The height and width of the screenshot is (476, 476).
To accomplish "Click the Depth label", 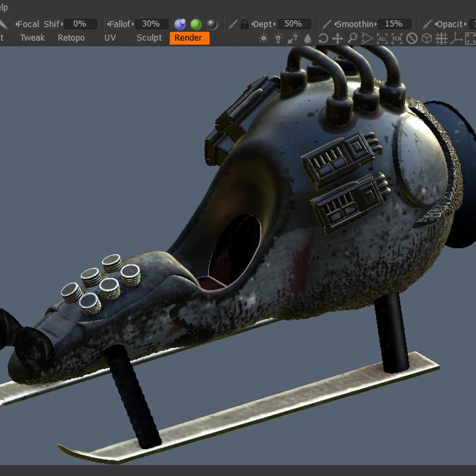I will click(x=263, y=24).
